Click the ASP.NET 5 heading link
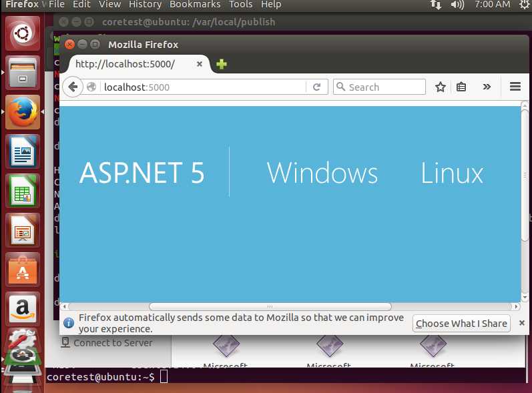The width and height of the screenshot is (532, 393). (x=142, y=173)
